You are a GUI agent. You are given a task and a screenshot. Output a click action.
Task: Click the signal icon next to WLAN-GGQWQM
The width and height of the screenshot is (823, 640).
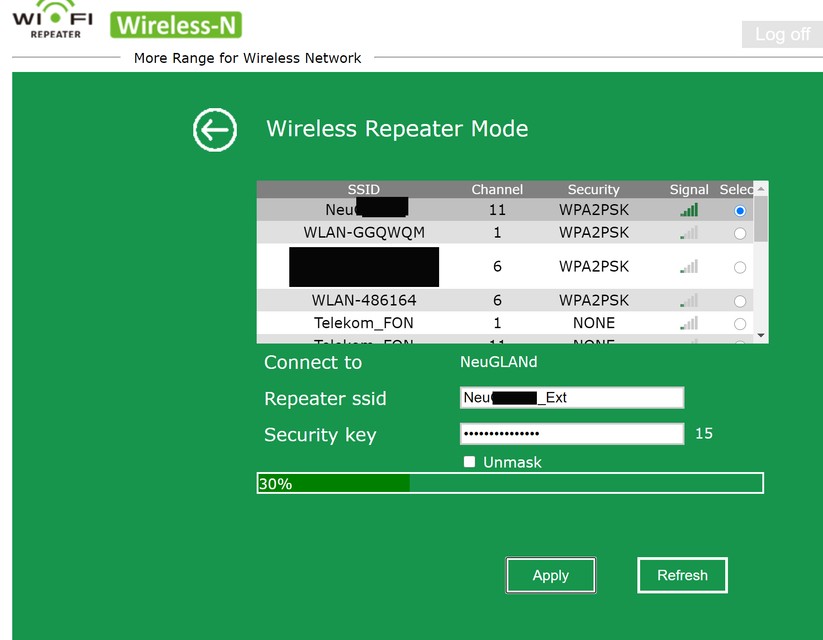686,232
